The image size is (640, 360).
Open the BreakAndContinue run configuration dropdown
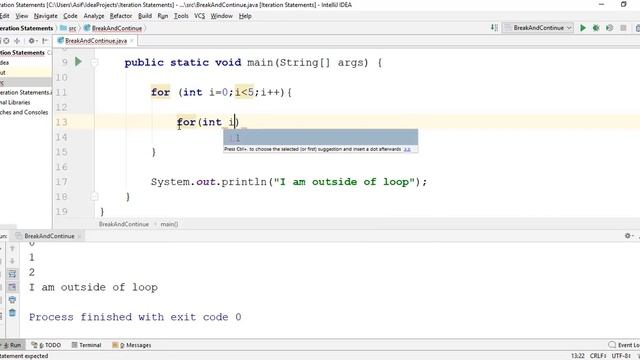538,28
